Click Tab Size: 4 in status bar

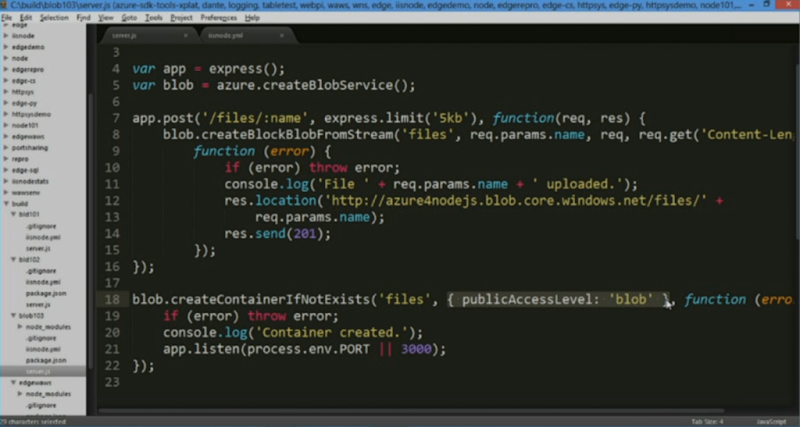(707, 422)
